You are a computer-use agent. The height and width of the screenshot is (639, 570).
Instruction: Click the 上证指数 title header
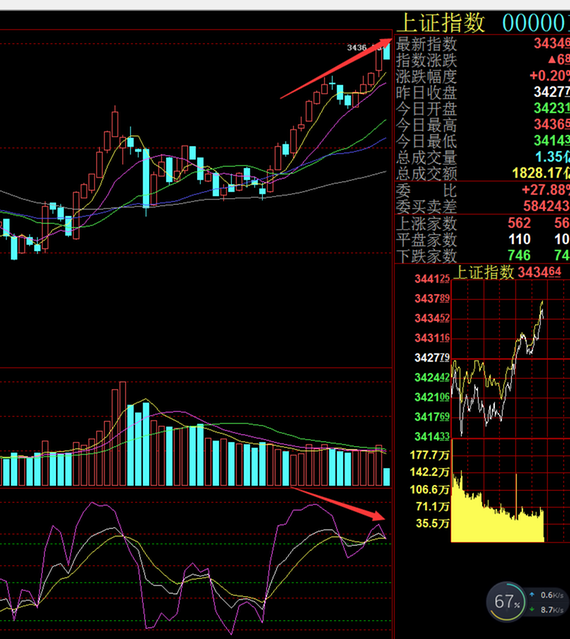[x=441, y=22]
